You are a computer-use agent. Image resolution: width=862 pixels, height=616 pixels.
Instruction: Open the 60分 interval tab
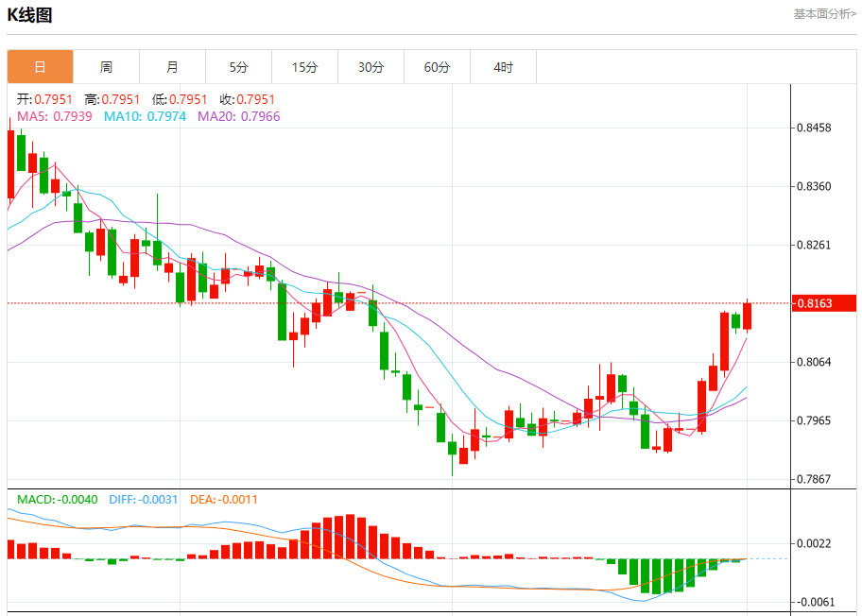point(437,67)
